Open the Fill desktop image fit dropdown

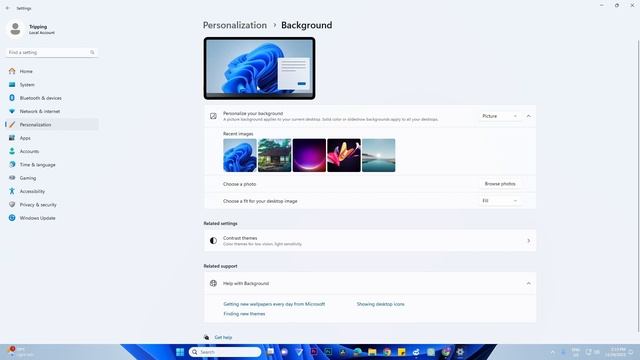[499, 201]
